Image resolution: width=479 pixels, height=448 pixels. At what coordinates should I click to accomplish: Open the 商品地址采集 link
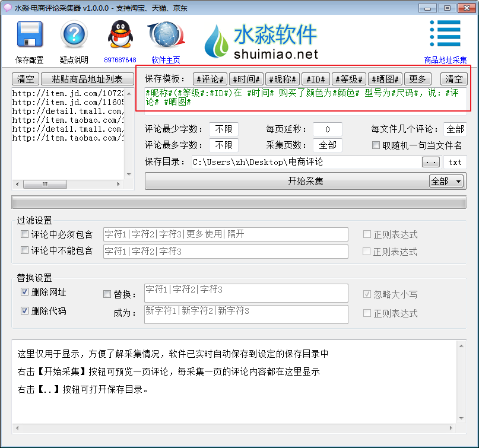445,60
